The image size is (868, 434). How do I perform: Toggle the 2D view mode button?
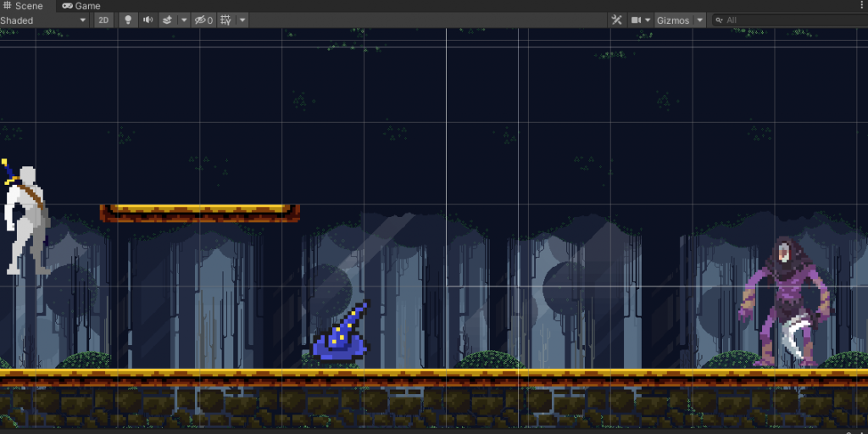tap(103, 20)
